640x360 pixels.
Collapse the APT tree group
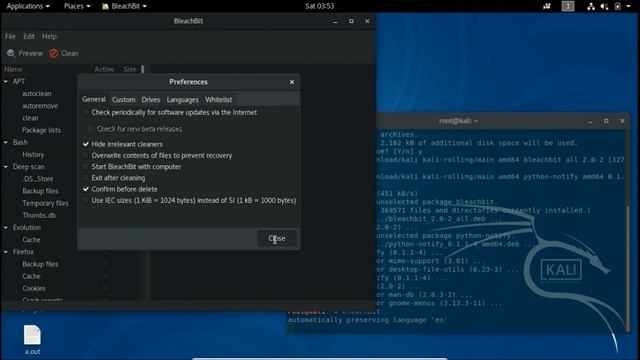point(6,82)
